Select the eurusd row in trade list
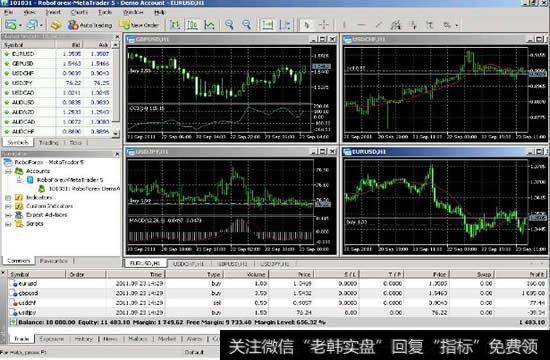This screenshot has height=360, width=550. (x=277, y=284)
